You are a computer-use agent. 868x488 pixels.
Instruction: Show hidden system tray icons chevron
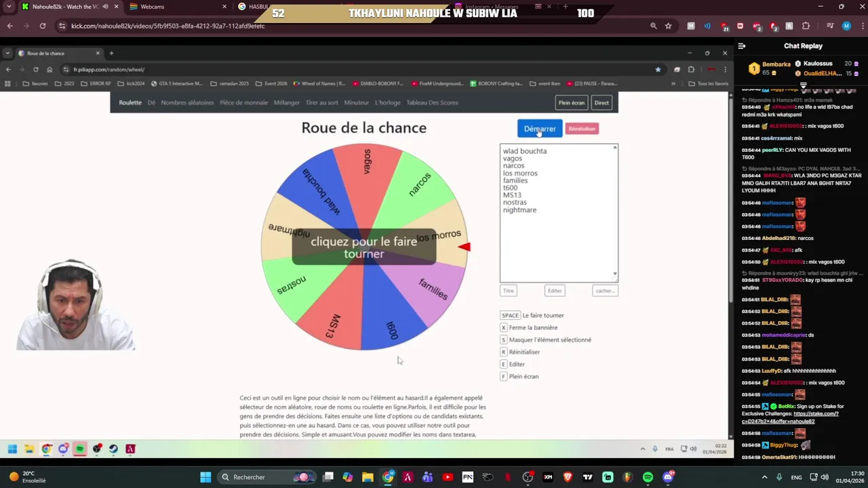pos(764,477)
